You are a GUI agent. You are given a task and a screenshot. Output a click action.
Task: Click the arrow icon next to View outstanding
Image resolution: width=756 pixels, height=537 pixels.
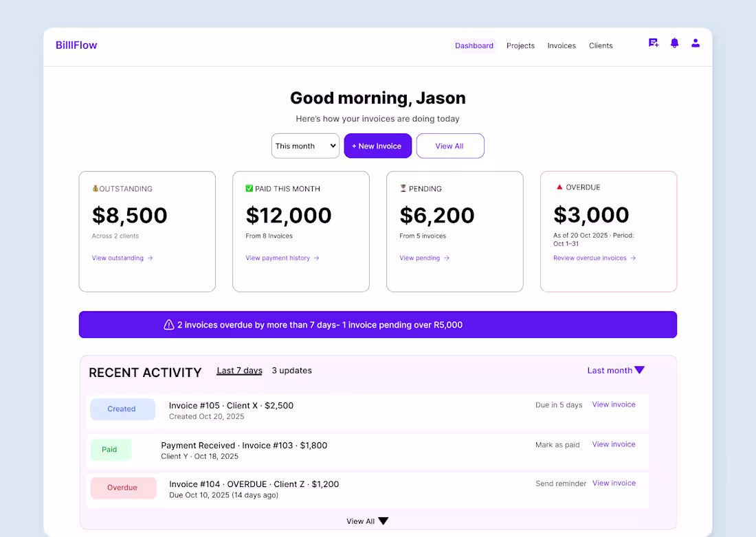(151, 258)
